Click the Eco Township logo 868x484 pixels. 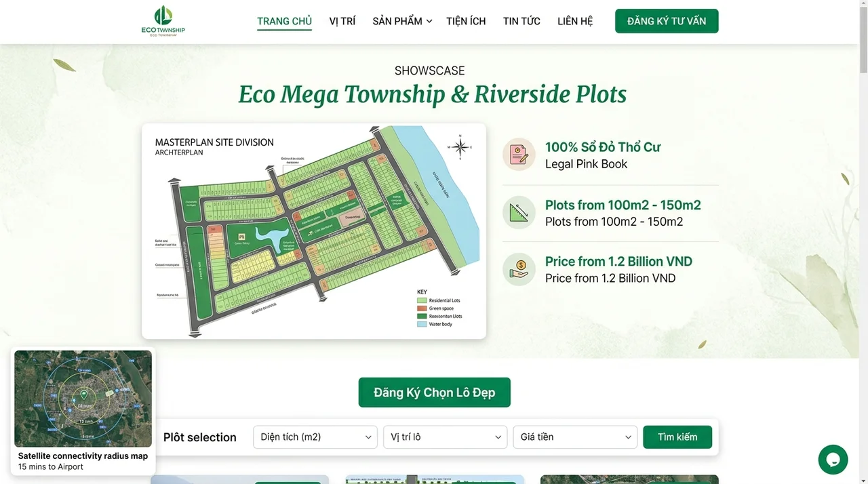163,21
